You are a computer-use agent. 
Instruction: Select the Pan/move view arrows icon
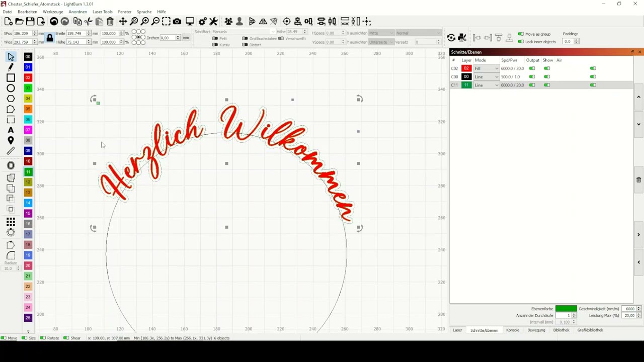coord(123,21)
